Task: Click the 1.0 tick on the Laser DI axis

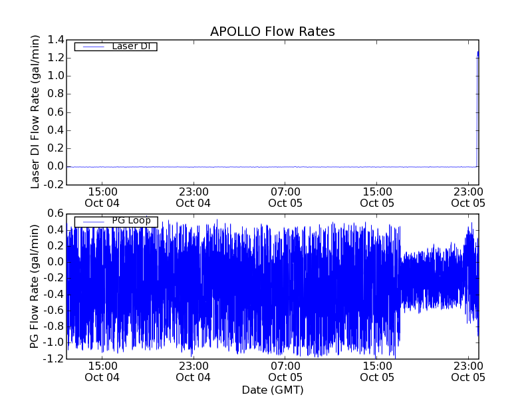Action: (55, 76)
